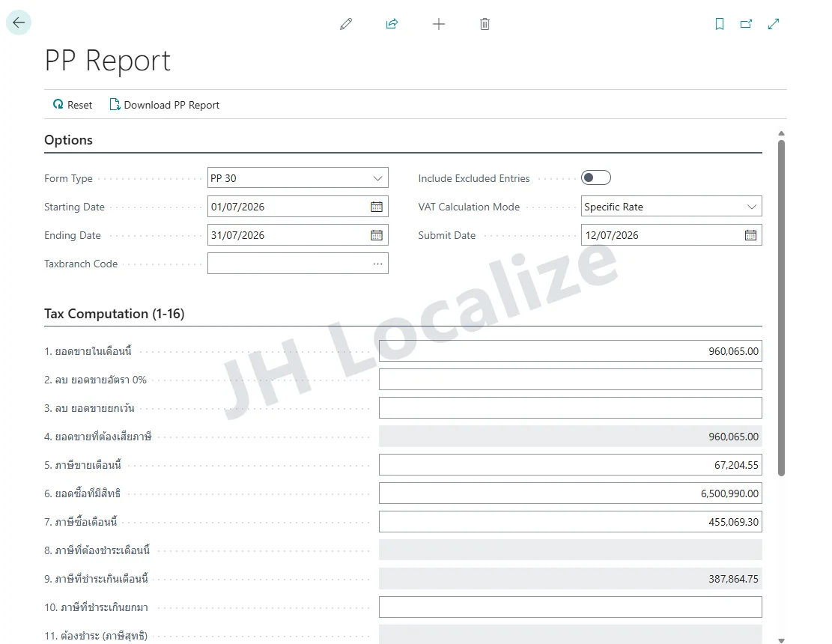The height and width of the screenshot is (644, 832).
Task: Toggle Include Excluded Entries switch
Action: [596, 177]
